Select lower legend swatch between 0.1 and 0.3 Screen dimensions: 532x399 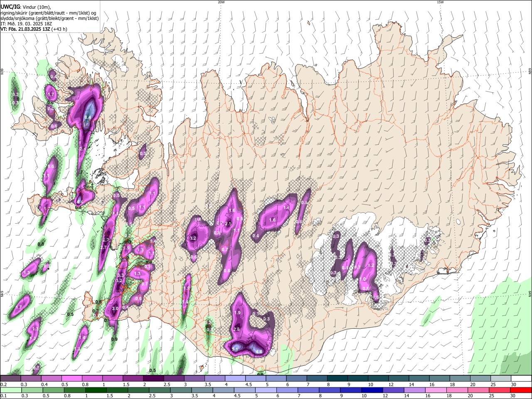(x=11, y=390)
